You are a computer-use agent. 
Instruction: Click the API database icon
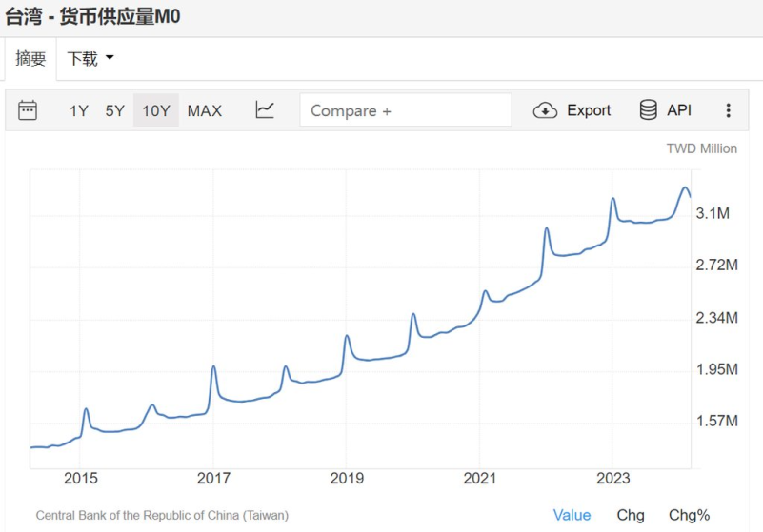click(649, 110)
